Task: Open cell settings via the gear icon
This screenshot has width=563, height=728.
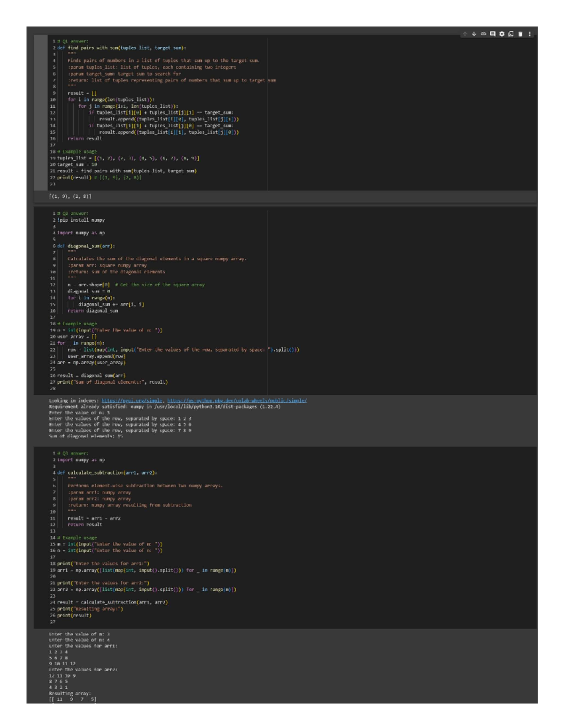Action: tap(502, 34)
